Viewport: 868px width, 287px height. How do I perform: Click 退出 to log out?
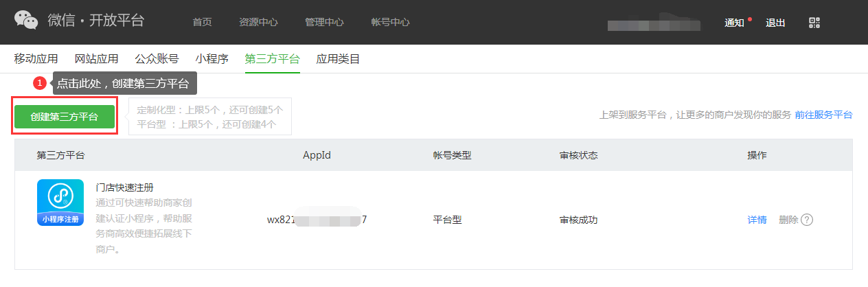tap(775, 23)
